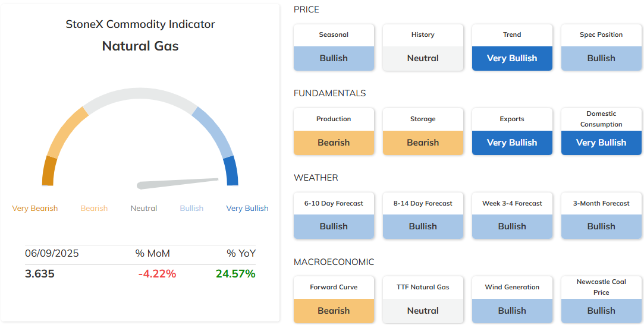Click the Trend Very Bullish card
Screen dimensions: 644x325
512,47
